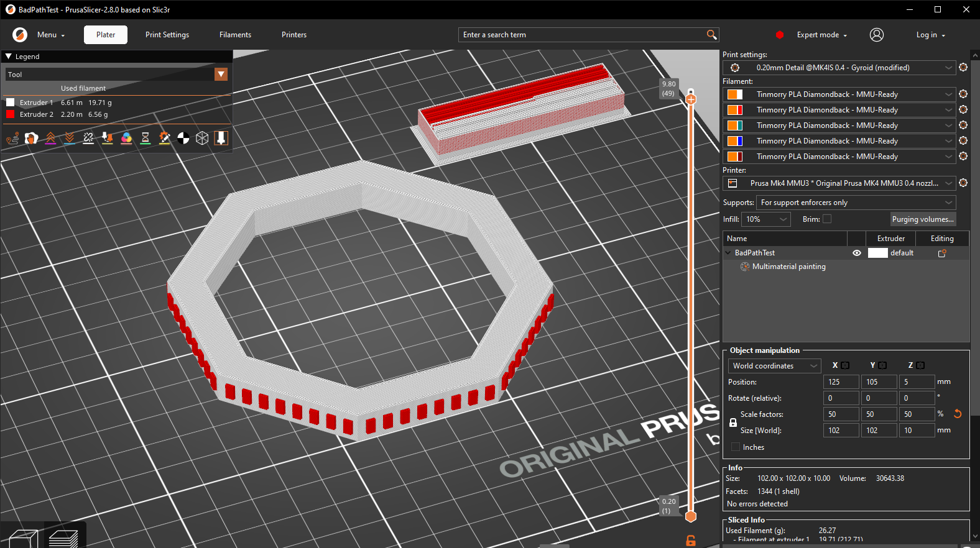Screen dimensions: 980x548
Task: Open printer settings gear icon
Action: tap(963, 183)
